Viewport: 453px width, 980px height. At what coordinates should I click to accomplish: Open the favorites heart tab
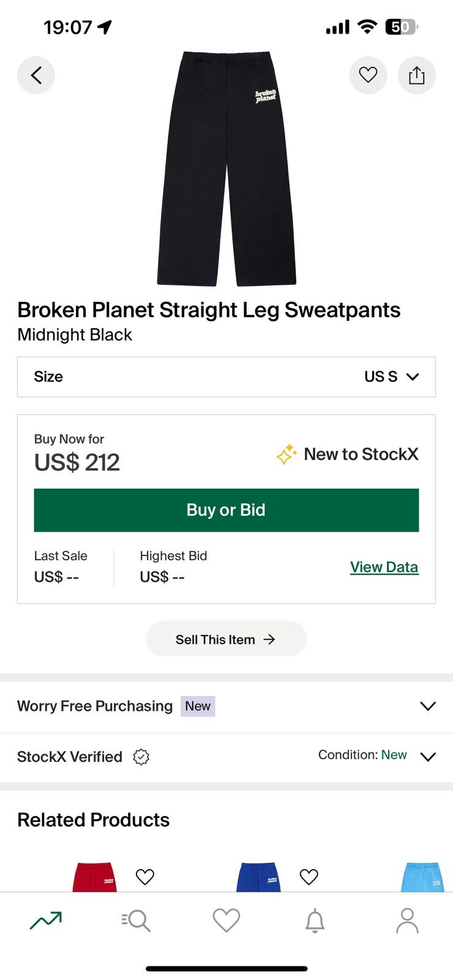coord(226,920)
